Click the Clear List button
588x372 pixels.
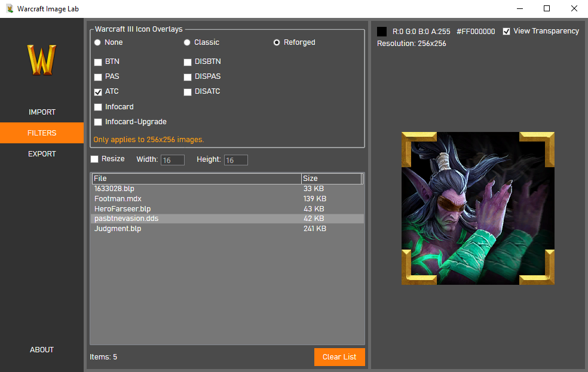click(339, 357)
